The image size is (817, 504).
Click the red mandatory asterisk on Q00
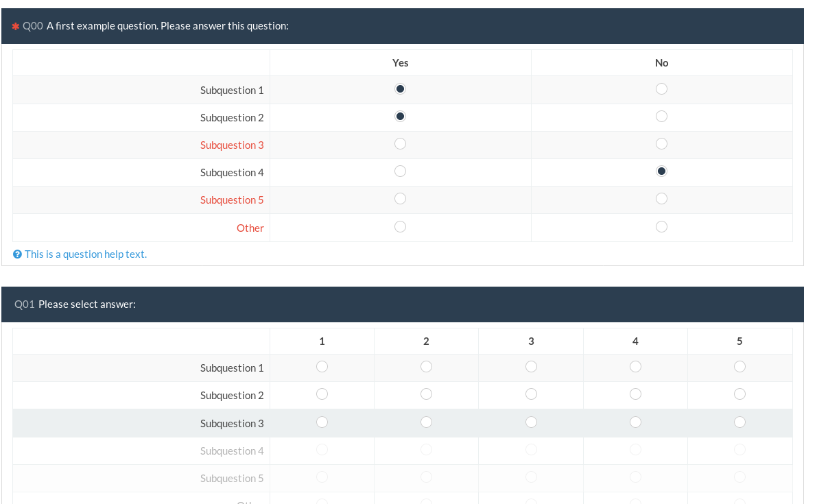[x=15, y=26]
